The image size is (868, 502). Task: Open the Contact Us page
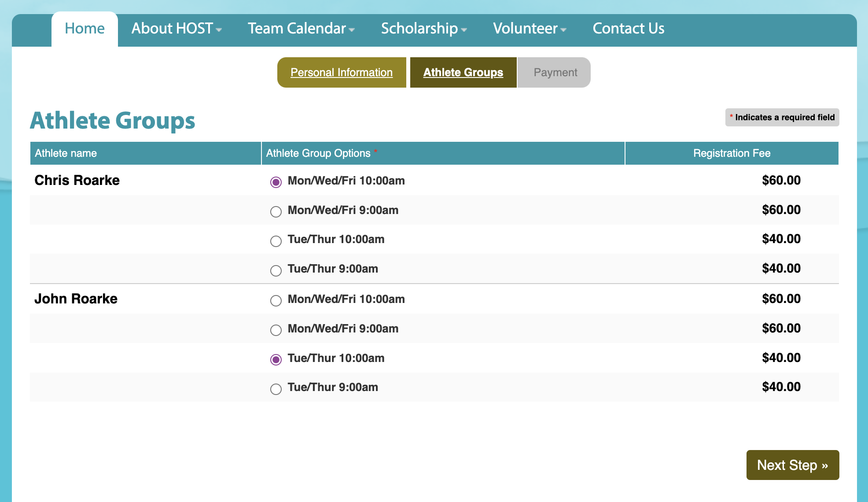click(x=629, y=29)
